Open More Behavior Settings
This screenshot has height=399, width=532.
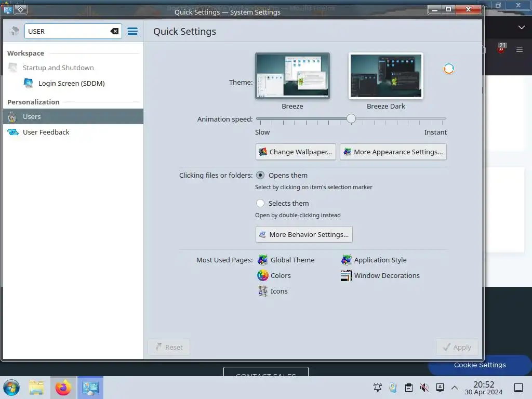[x=304, y=234]
